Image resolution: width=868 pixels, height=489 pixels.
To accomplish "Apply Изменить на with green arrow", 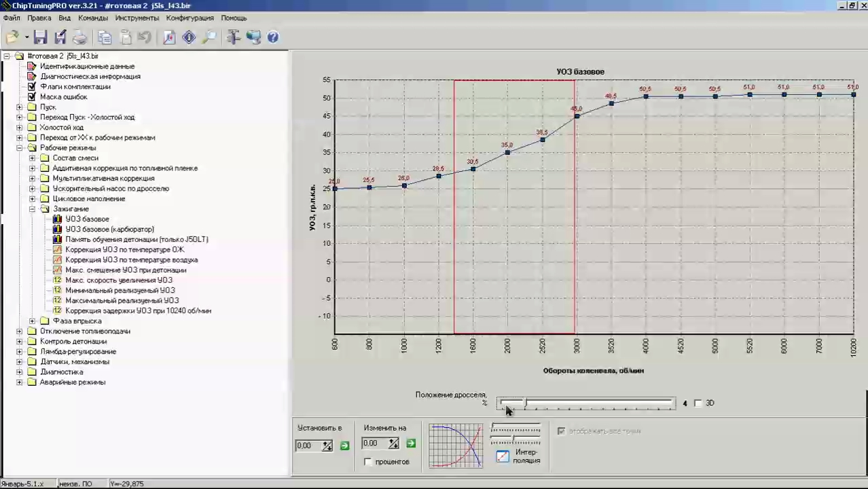I will click(x=410, y=443).
